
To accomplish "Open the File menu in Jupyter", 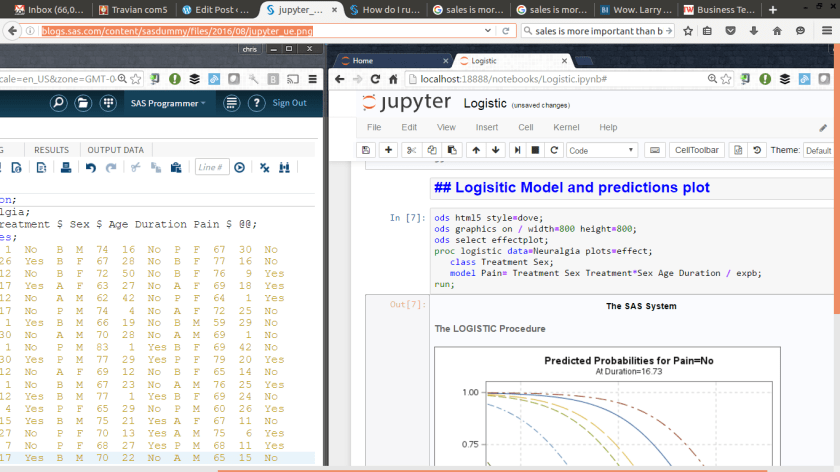I will click(374, 128).
